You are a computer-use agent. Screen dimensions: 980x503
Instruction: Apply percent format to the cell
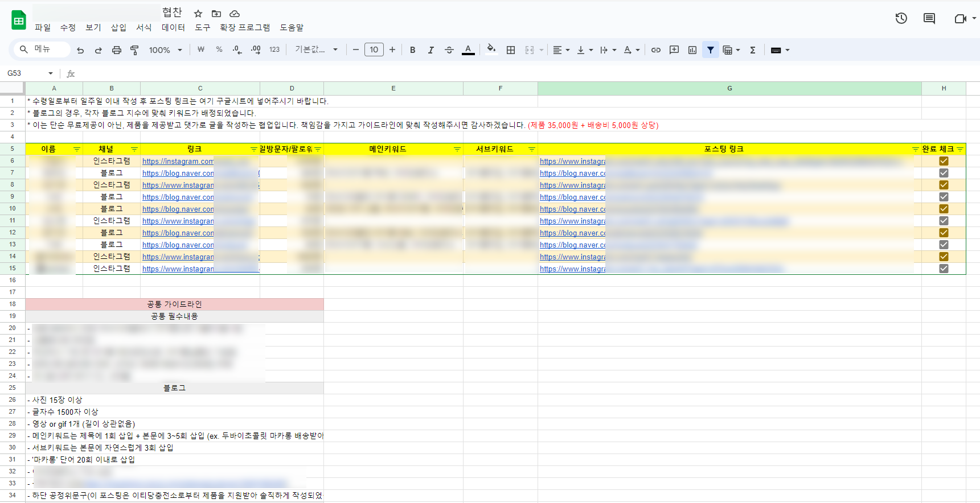point(219,50)
